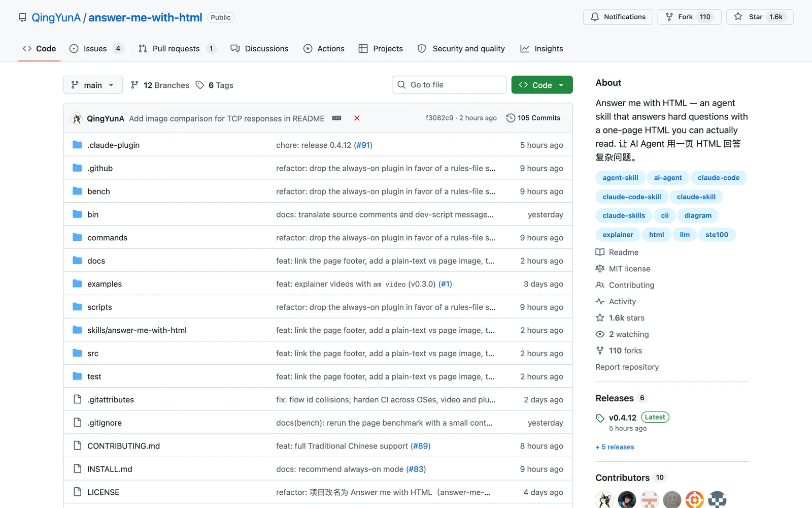
Task: Click the .claude-plugin folder icon
Action: pos(77,145)
